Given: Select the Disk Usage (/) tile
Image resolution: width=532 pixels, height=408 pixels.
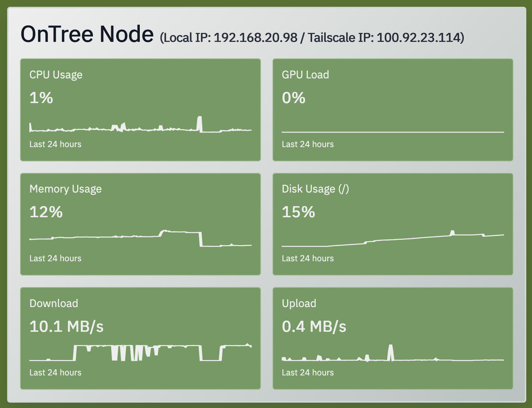Looking at the screenshot, I should 393,224.
